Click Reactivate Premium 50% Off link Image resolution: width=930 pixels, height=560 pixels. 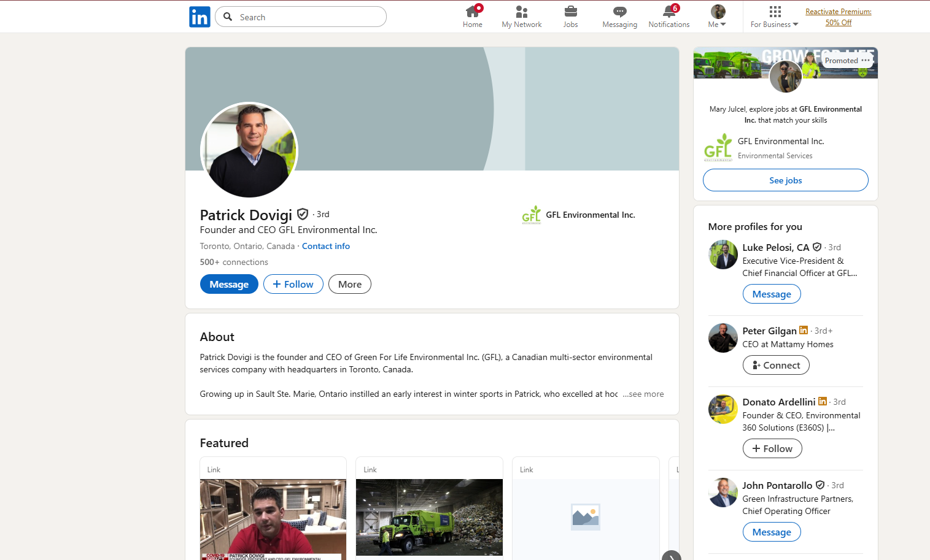coord(838,17)
